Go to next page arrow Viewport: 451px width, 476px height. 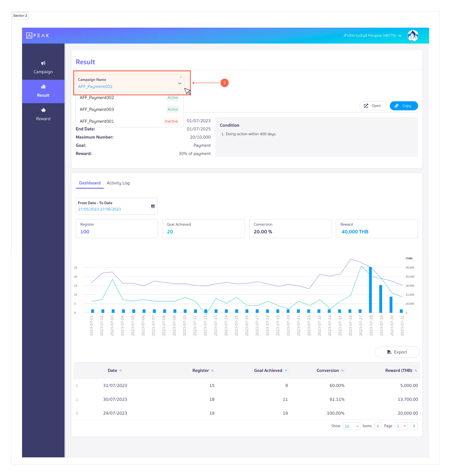coord(414,426)
